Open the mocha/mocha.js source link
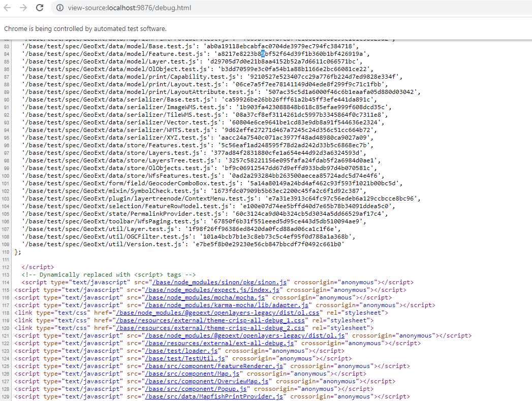 205,297
